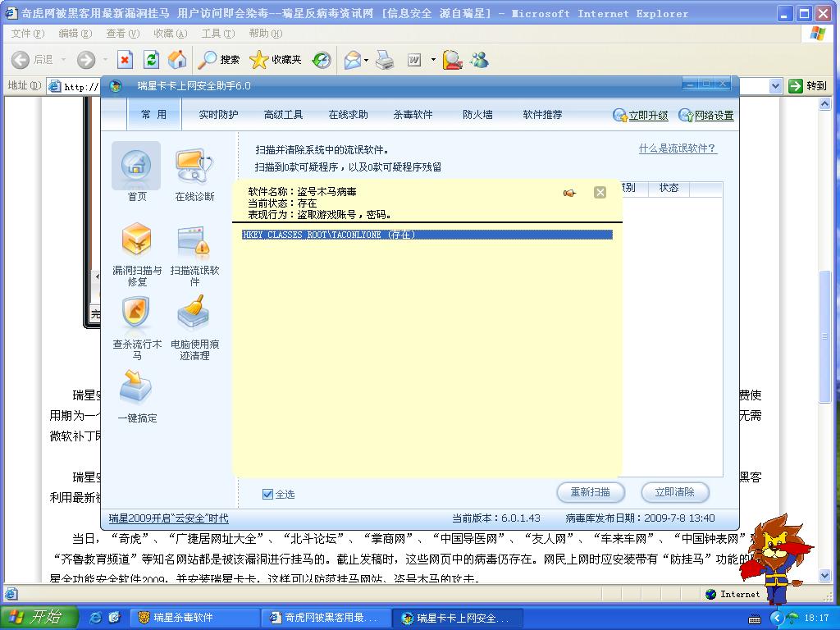The image size is (840, 630).
Task: Launch 一键搞定 one-click fix icon
Action: 137,396
